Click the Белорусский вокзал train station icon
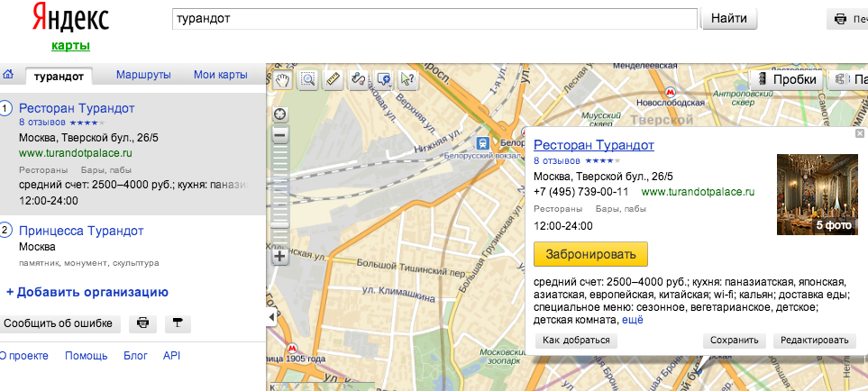Viewport: 868px width, 391px height. pyautogui.click(x=483, y=144)
